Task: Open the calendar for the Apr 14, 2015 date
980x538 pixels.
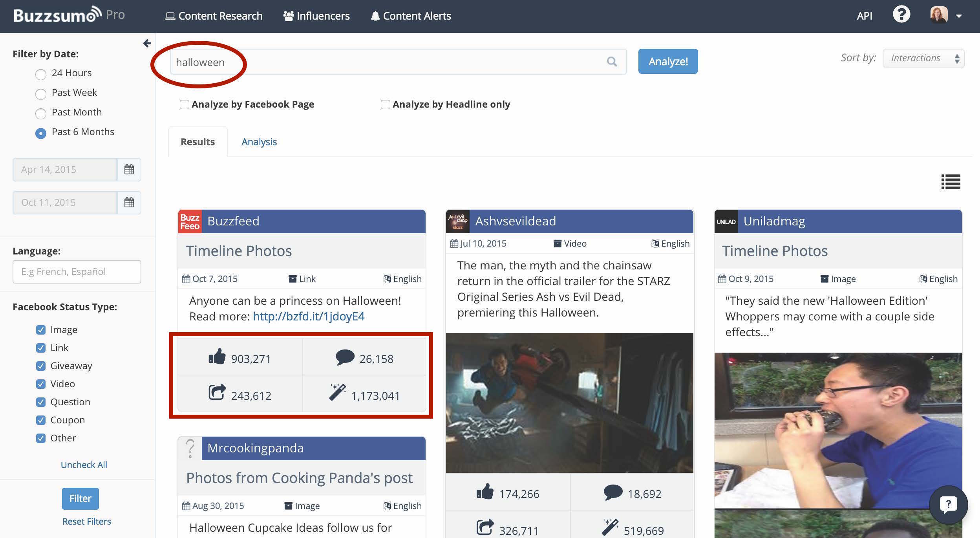Action: click(x=129, y=170)
